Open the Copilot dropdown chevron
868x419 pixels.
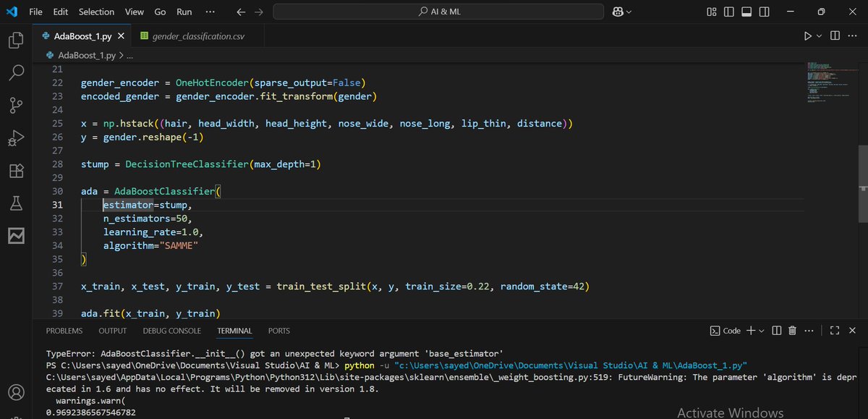[629, 12]
